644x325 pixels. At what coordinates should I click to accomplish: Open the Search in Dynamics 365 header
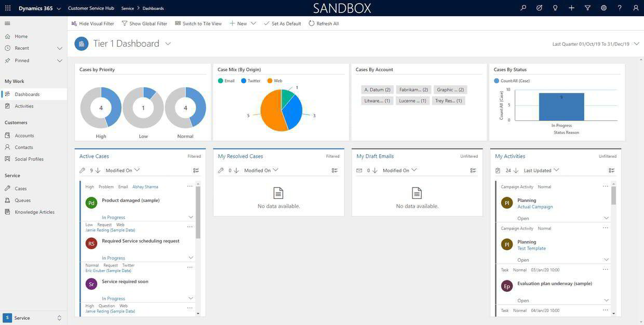[x=522, y=7]
